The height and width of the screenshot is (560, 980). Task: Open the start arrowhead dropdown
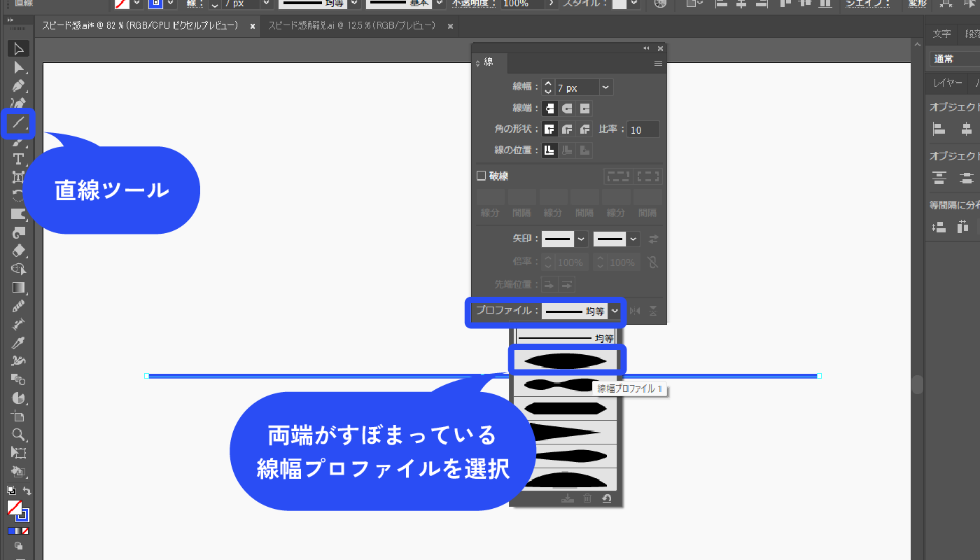581,239
